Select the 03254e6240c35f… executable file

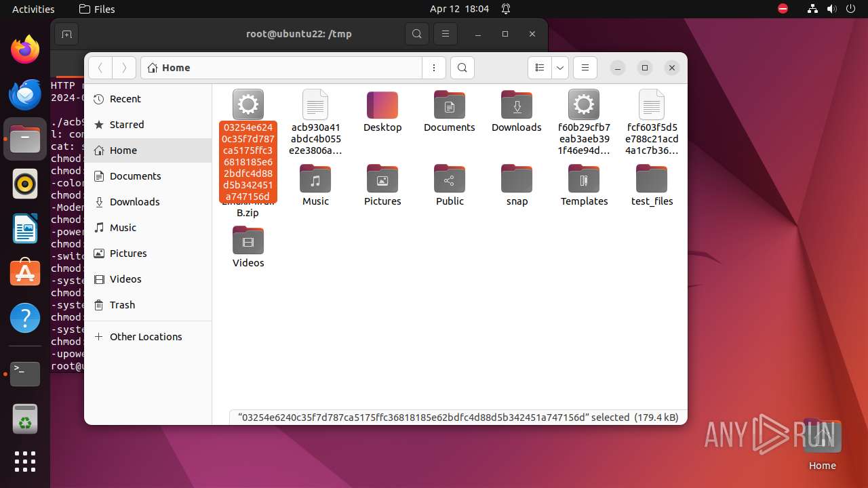click(x=248, y=146)
